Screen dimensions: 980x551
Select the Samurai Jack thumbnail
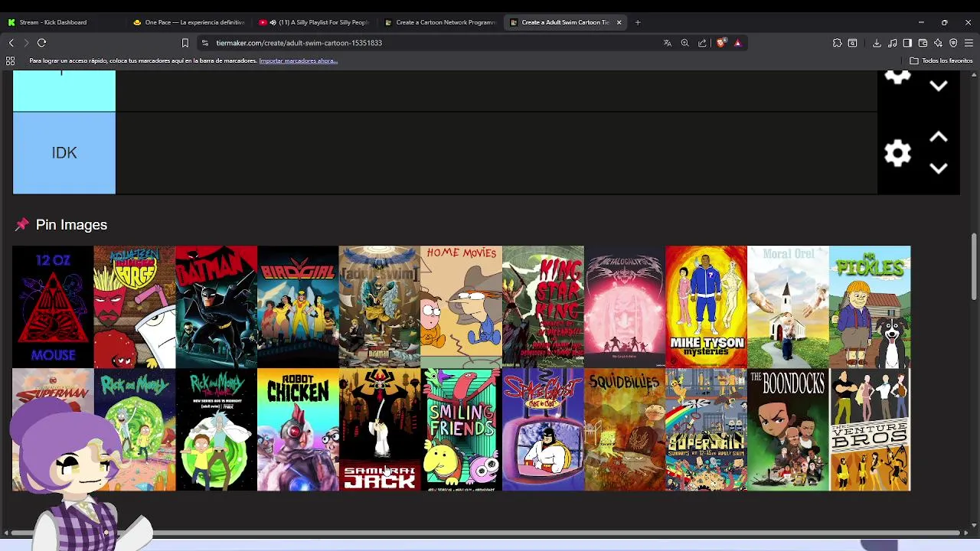pyautogui.click(x=380, y=429)
